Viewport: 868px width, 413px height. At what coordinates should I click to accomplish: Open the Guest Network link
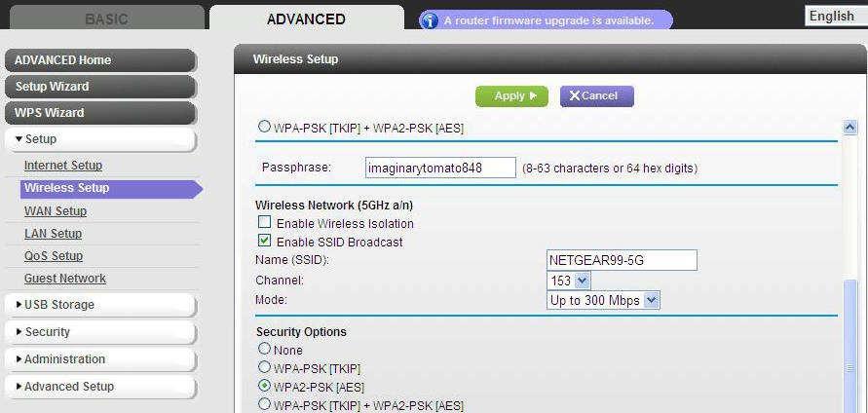click(64, 279)
